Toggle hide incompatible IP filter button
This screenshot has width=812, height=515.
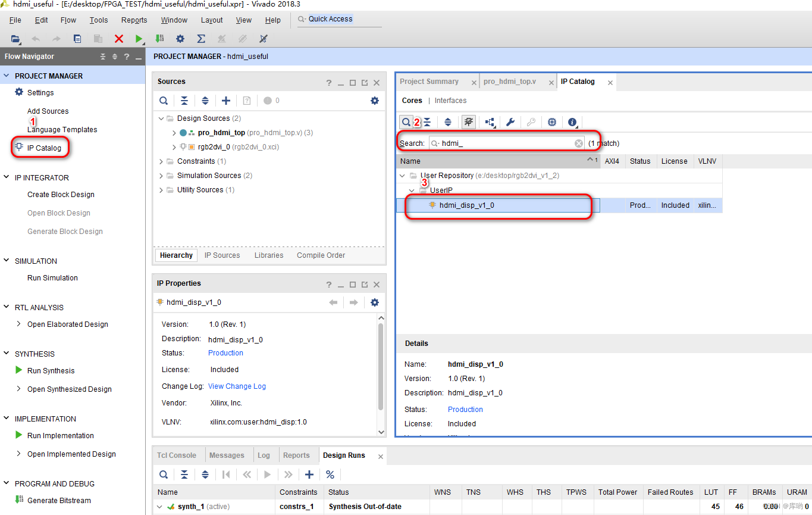coord(469,122)
